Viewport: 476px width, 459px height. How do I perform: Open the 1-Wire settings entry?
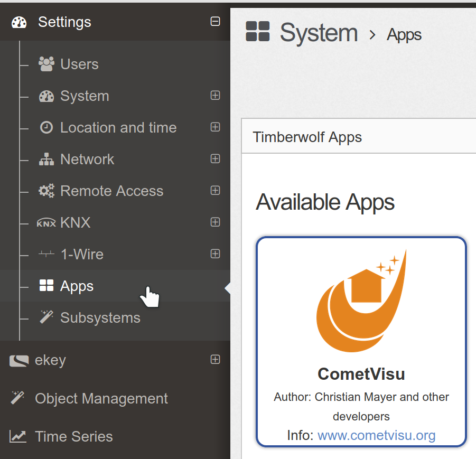(82, 254)
